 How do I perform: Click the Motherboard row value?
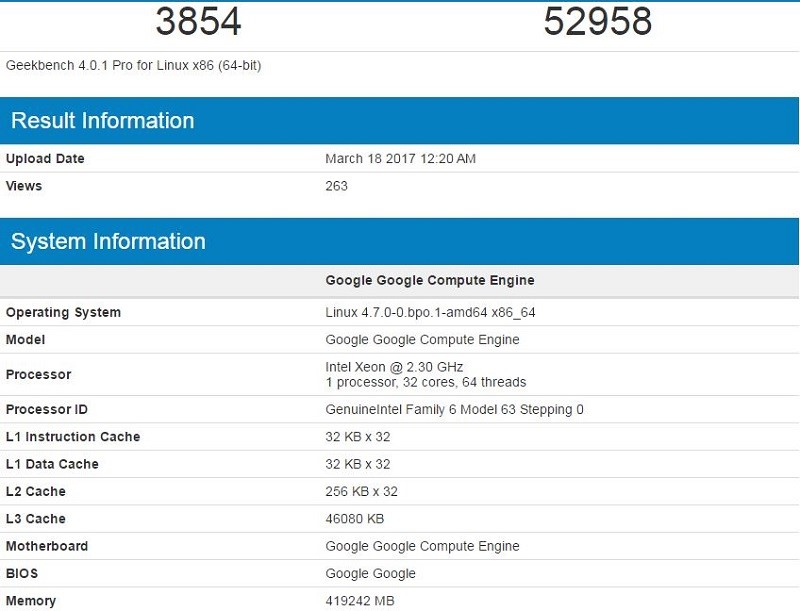[x=422, y=546]
